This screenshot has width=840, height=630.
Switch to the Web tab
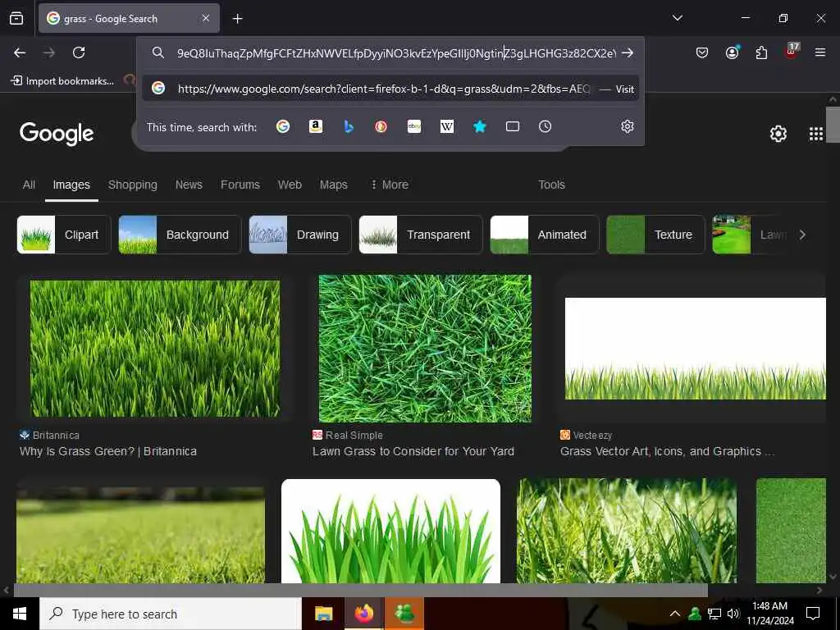(x=290, y=185)
